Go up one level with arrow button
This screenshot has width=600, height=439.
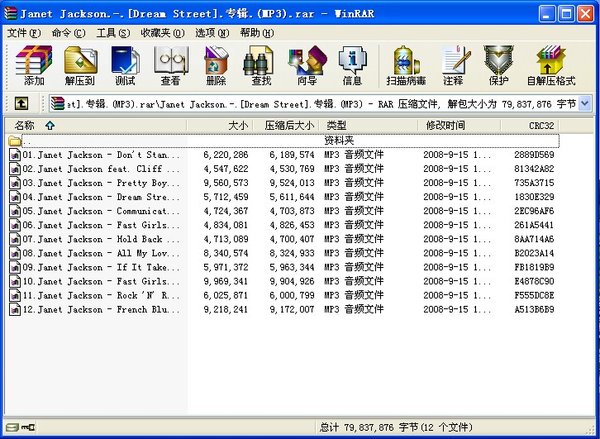(x=21, y=103)
